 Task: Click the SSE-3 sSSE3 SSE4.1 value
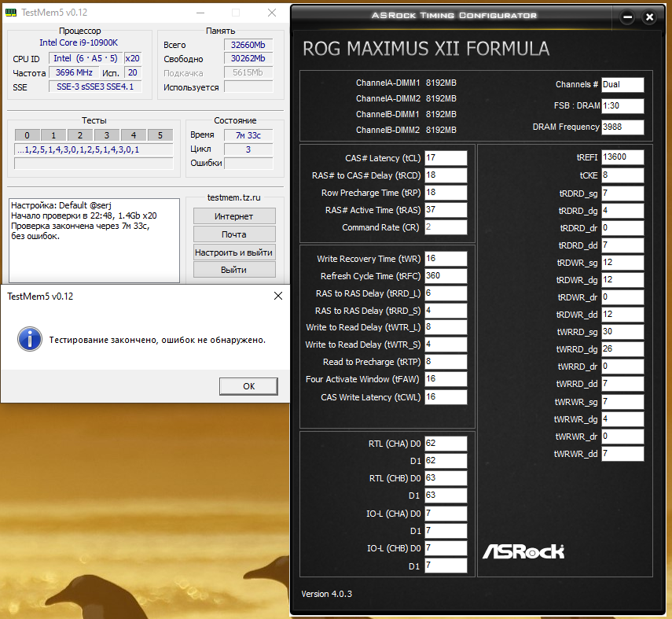pos(95,87)
